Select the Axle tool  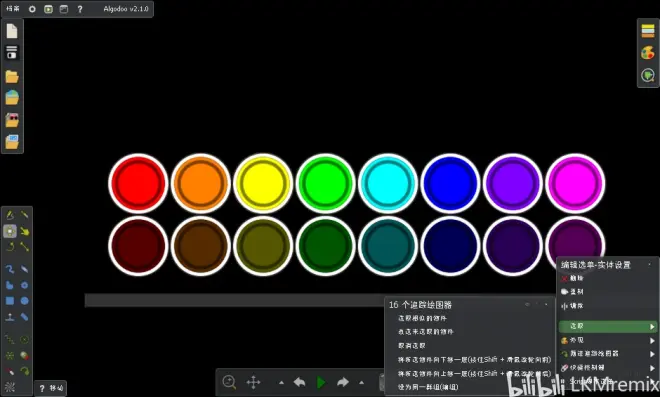point(24,339)
